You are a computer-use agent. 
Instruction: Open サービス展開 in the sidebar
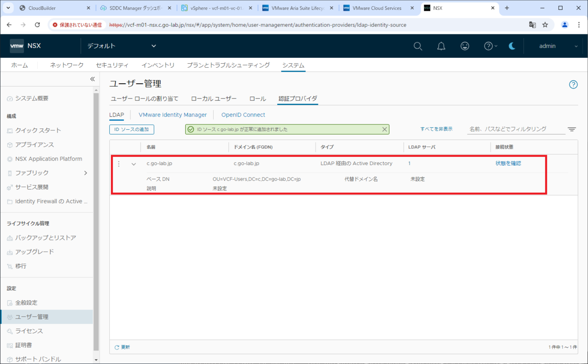(32, 187)
